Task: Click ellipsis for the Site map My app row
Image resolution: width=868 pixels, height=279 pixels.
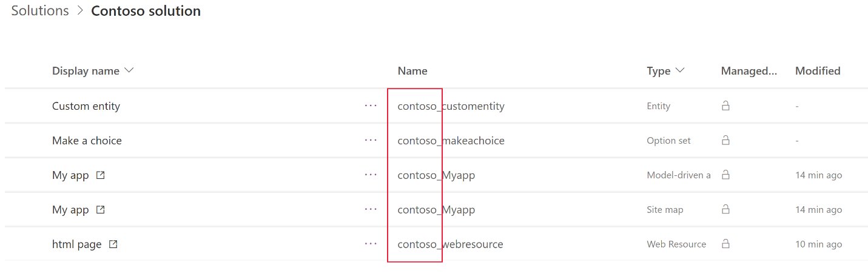Action: (x=371, y=209)
